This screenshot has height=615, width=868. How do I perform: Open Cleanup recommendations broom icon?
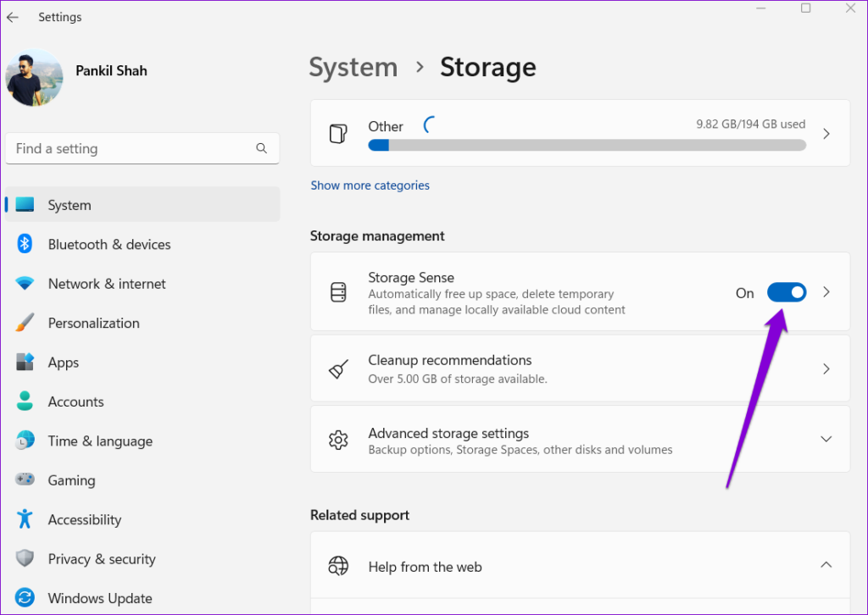(x=338, y=368)
